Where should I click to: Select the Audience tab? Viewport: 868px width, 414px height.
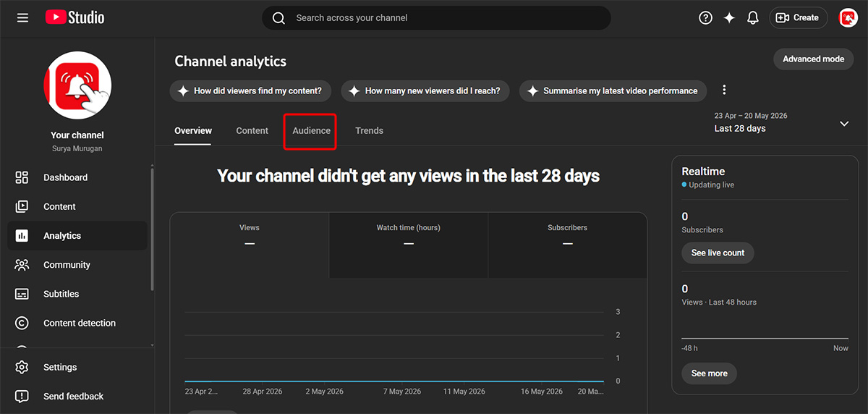[312, 131]
